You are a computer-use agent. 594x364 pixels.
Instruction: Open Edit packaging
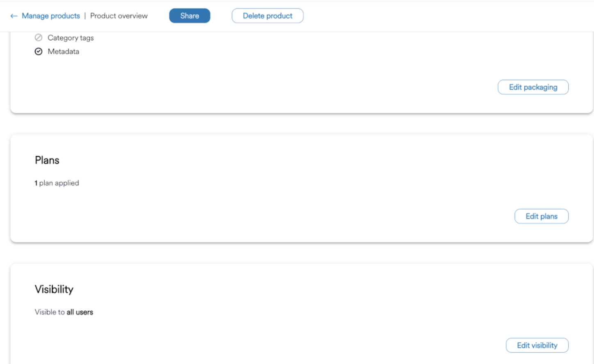click(x=533, y=87)
